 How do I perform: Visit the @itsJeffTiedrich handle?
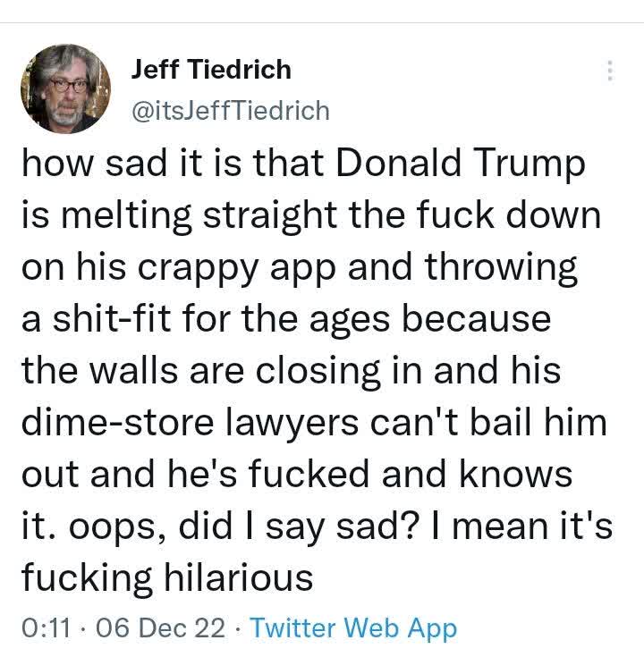[231, 111]
